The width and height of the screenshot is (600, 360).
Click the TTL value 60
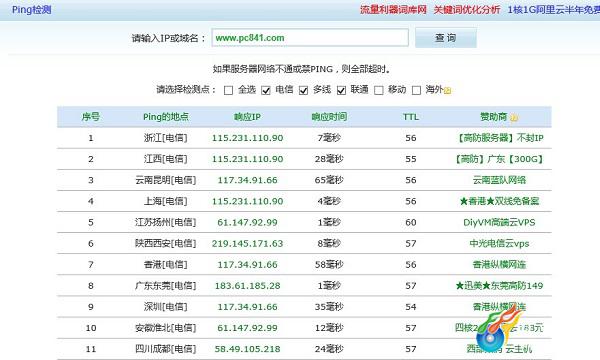pos(411,222)
